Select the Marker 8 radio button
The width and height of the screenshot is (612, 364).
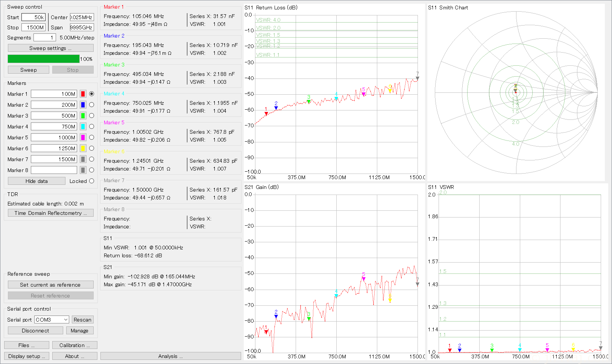[x=91, y=170]
